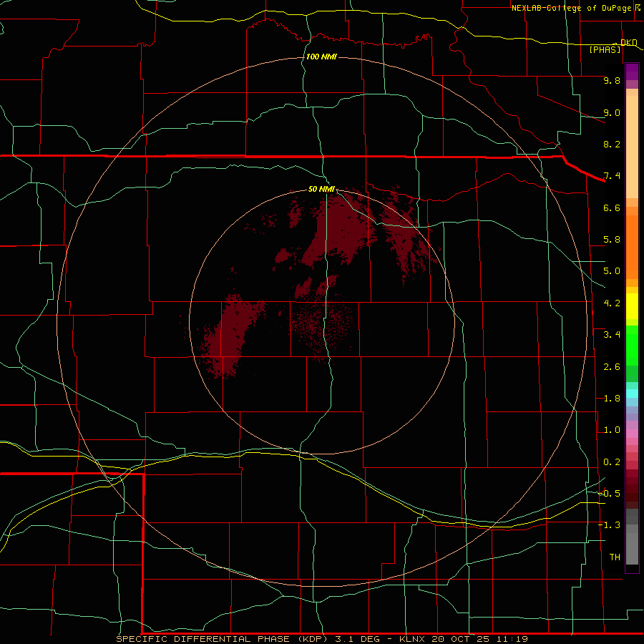The width and height of the screenshot is (644, 644).
Task: Click the -0.5 value on color scale
Action: tap(609, 494)
